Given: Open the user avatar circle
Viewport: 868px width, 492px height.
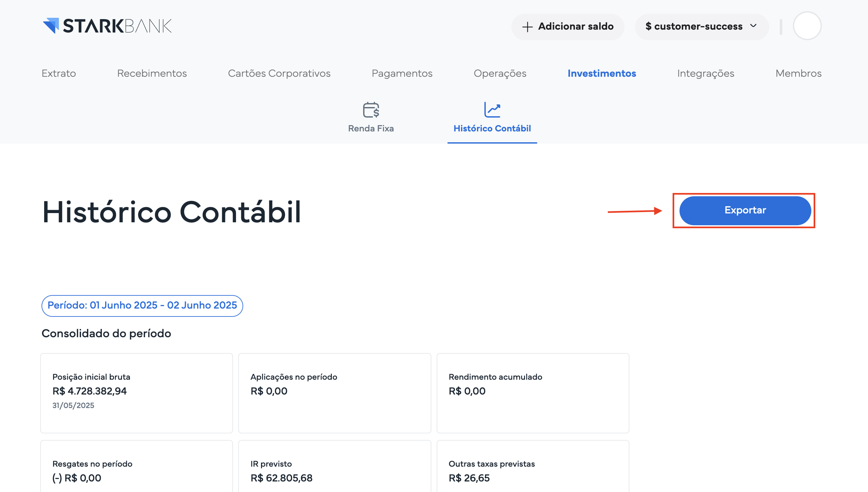Looking at the screenshot, I should [807, 26].
